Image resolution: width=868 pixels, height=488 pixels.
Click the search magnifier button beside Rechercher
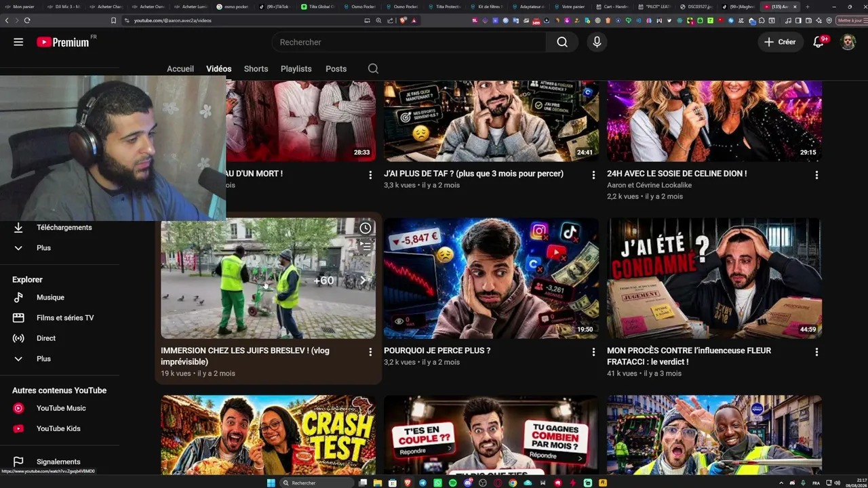[x=562, y=42]
